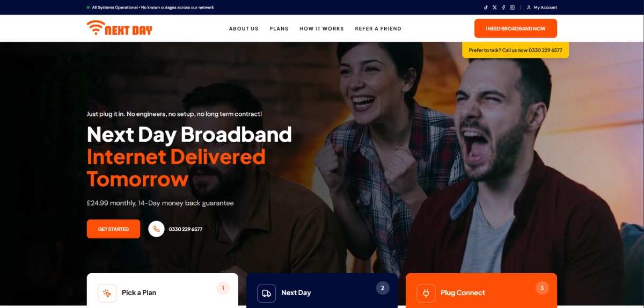This screenshot has width=644, height=308.
Task: Open the Instagram social icon
Action: (512, 8)
